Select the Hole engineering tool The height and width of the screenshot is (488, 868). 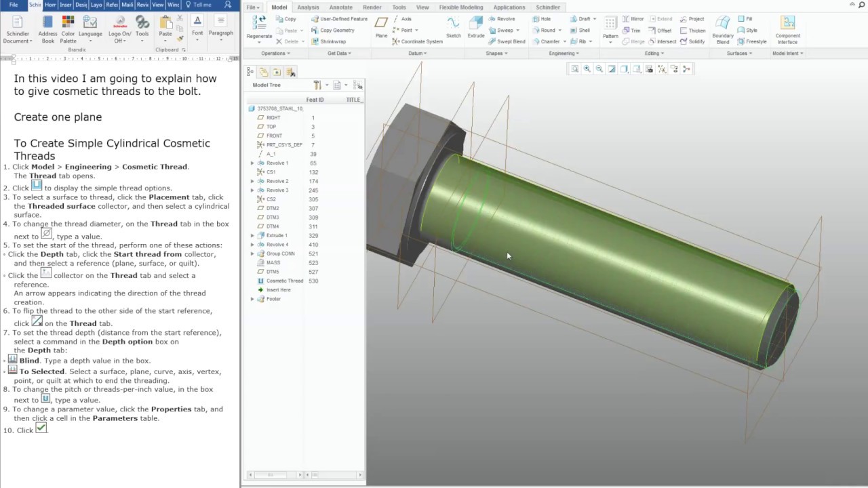point(541,19)
